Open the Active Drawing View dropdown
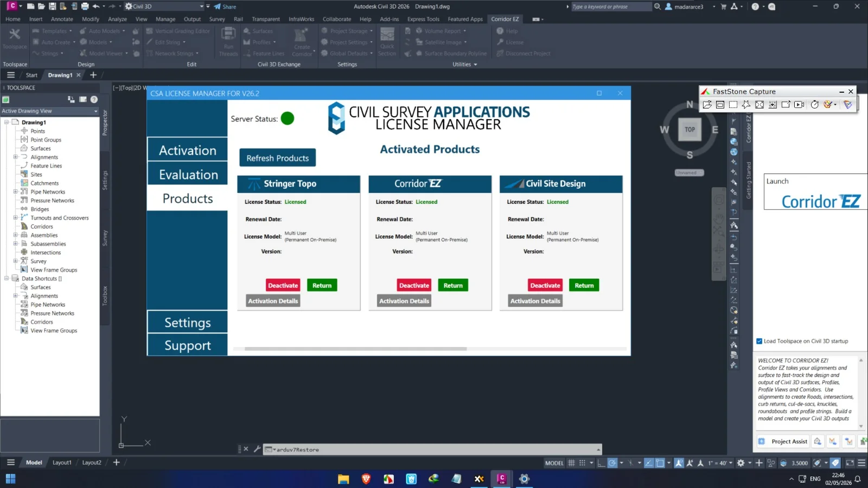Screen dimensions: 868x488 point(50,111)
